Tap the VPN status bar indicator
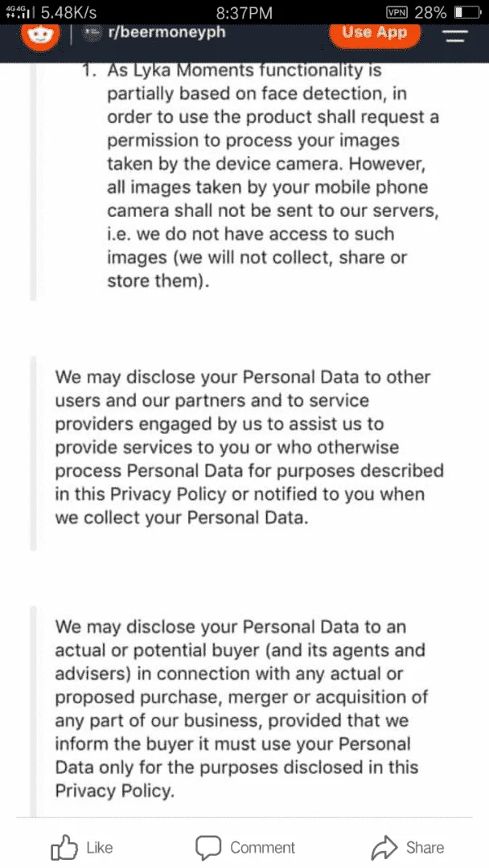This screenshot has height=868, width=489. point(397,12)
